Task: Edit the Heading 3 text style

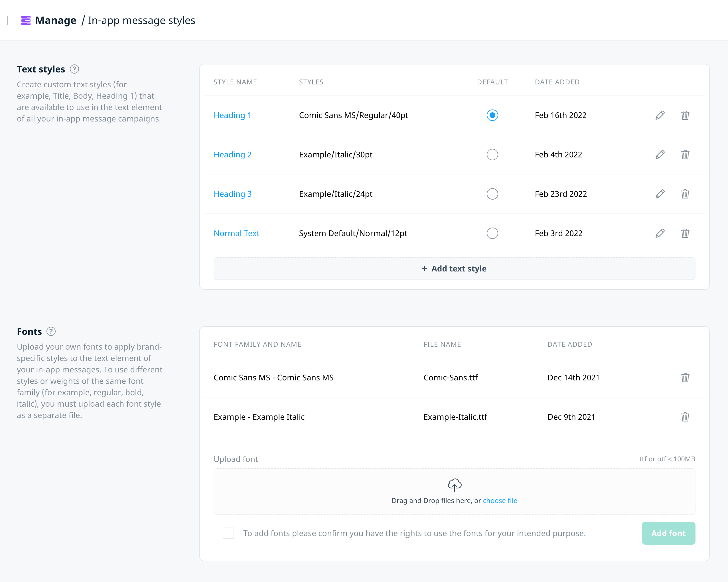Action: tap(660, 194)
